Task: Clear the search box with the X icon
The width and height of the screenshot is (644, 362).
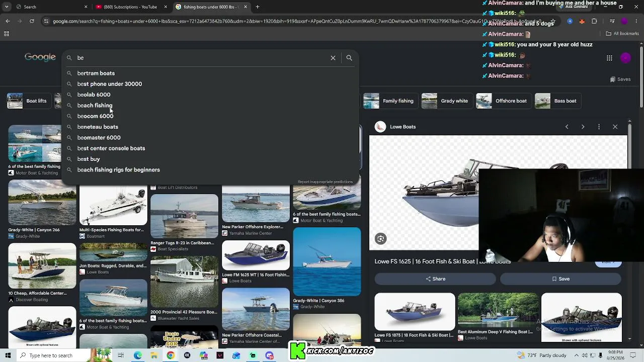Action: point(333,58)
